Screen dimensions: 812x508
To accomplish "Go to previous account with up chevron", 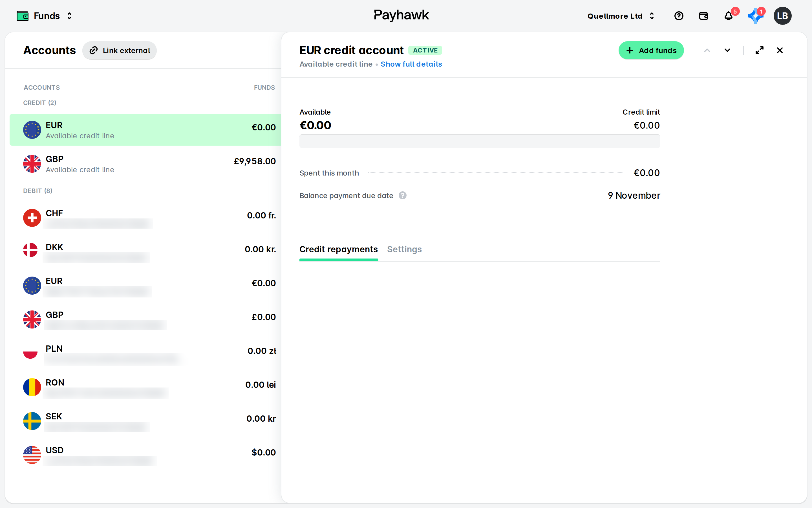I will (x=707, y=51).
